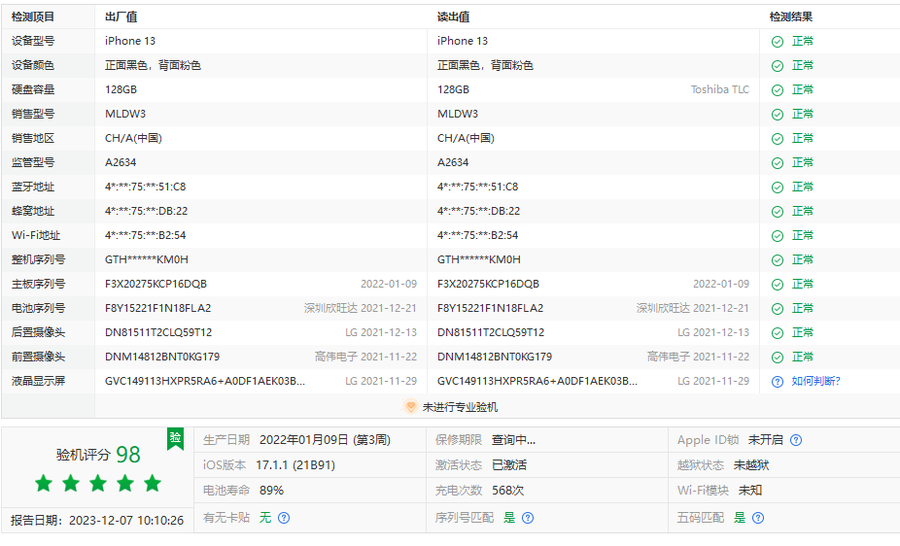Click the iOS版本 17.1.1 (21B91) value

point(296,465)
